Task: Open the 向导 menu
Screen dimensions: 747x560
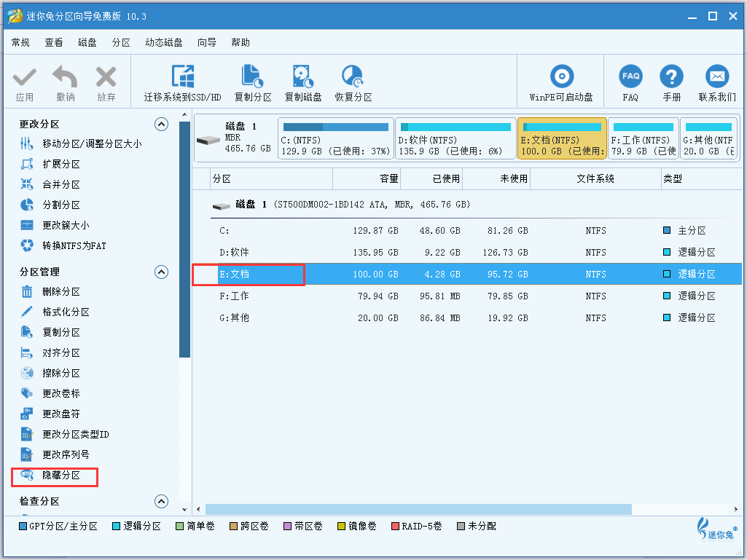Action: tap(207, 42)
